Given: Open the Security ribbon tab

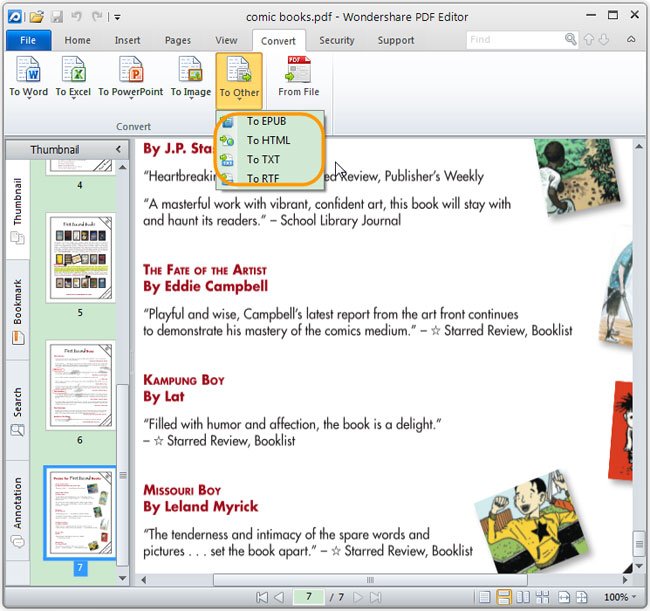Looking at the screenshot, I should tap(336, 40).
